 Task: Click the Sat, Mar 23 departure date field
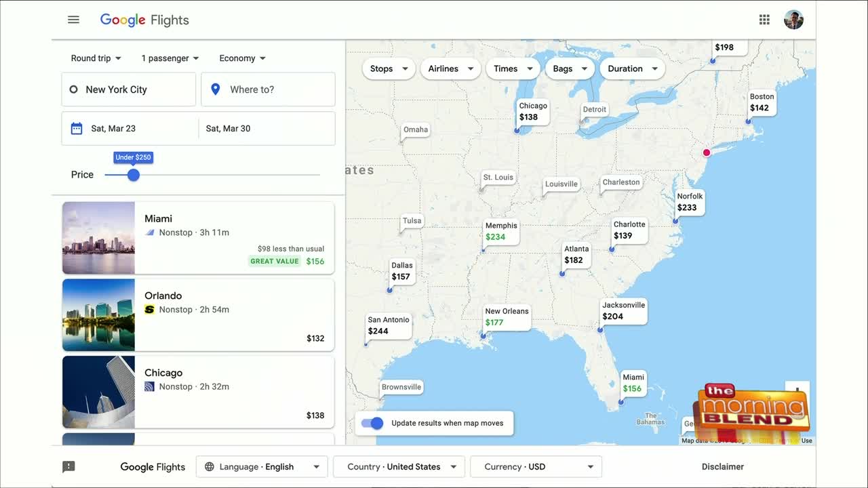pyautogui.click(x=130, y=128)
